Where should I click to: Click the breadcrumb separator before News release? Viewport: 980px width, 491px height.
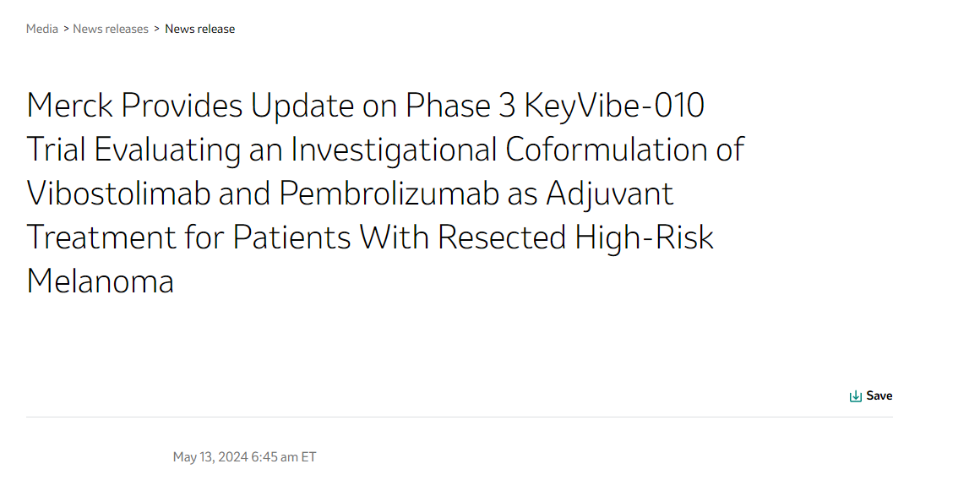(157, 29)
